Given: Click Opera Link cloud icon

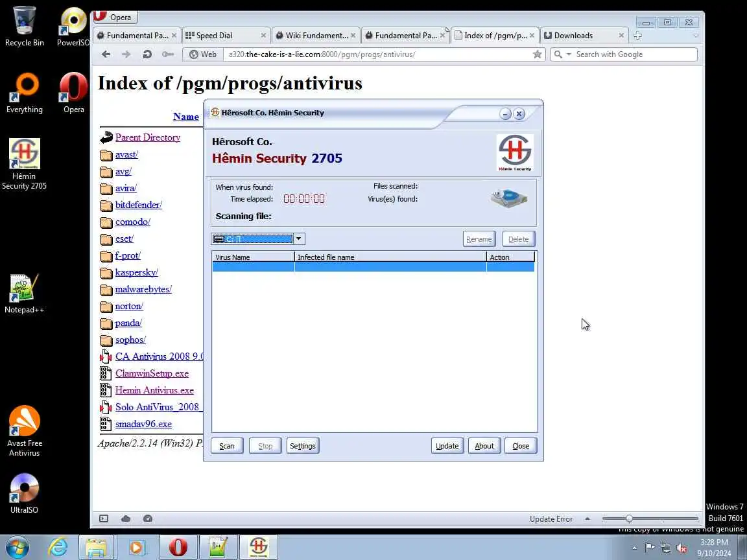Looking at the screenshot, I should [x=126, y=519].
